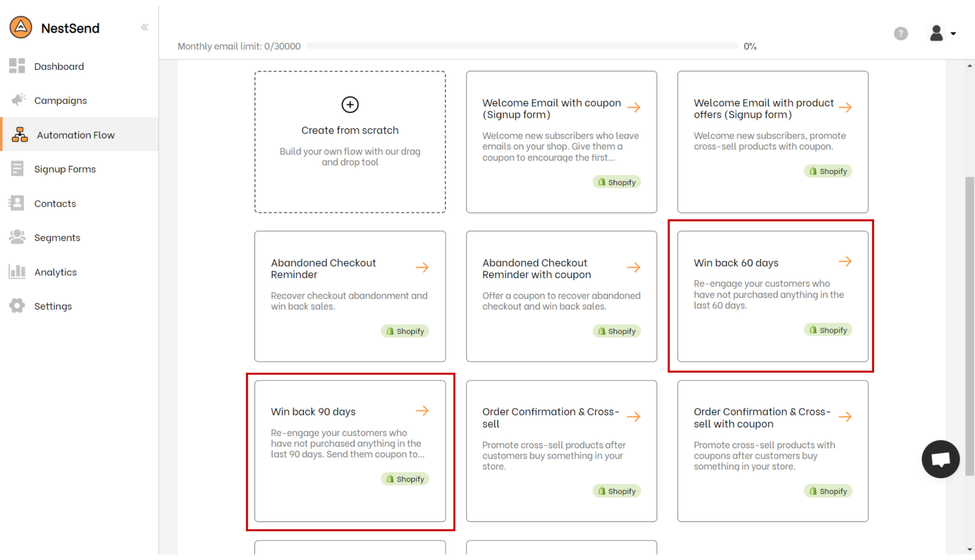Select Segments in the sidebar menu
Image resolution: width=975 pixels, height=560 pixels.
tap(57, 237)
